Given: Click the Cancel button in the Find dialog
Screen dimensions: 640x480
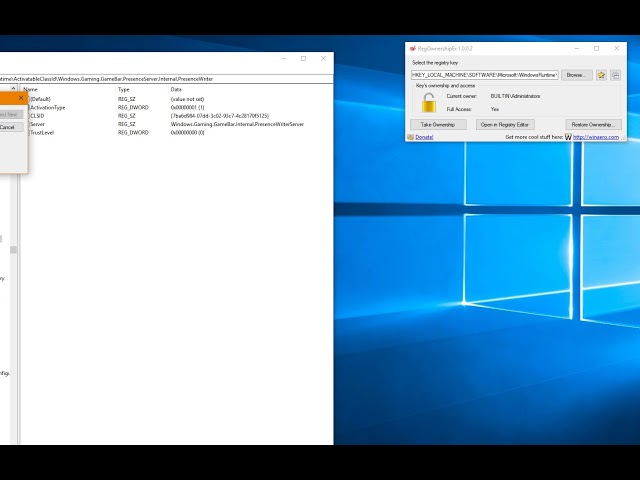Looking at the screenshot, I should pyautogui.click(x=7, y=127).
